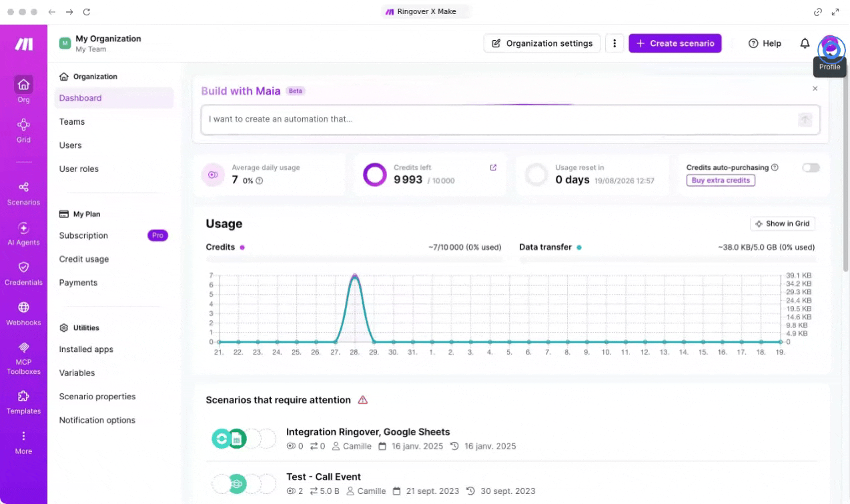This screenshot has height=504, width=850.
Task: Click the help icon next to Credits auto-purchasing
Action: click(775, 167)
